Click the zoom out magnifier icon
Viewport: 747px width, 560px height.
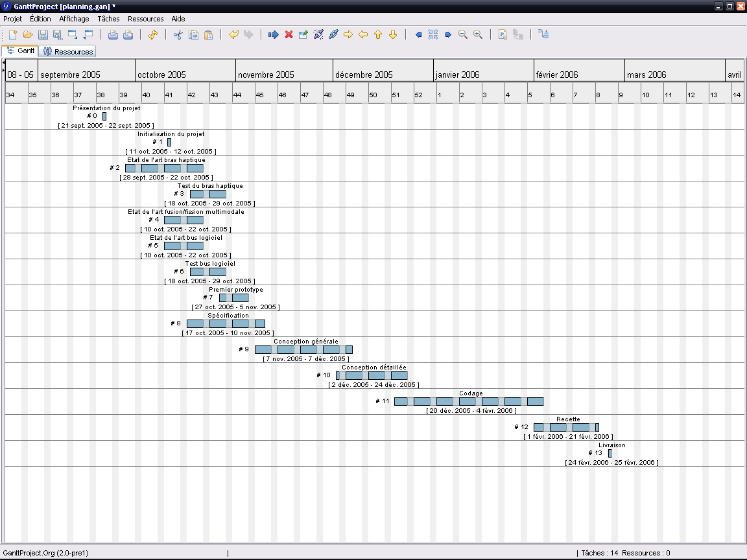click(463, 34)
